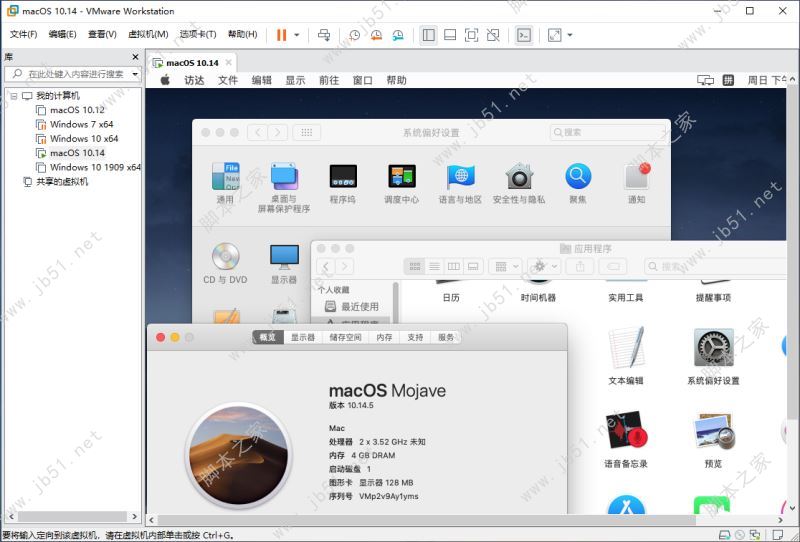Toggle the library sidebar view icon
800x542 pixels.
click(429, 35)
